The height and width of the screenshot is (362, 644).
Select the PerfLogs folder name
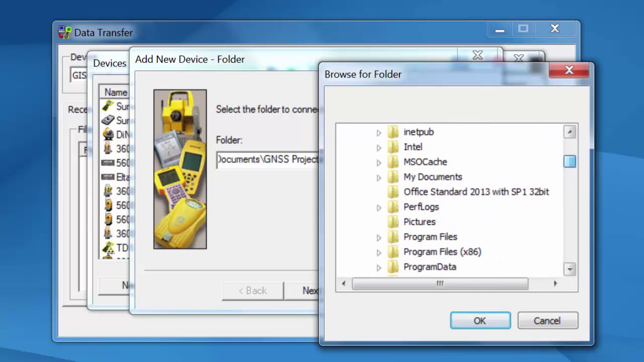click(421, 207)
